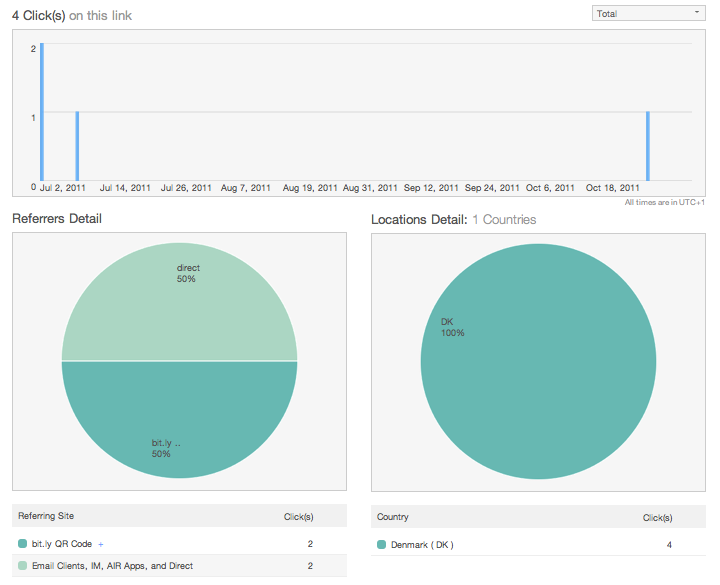This screenshot has height=585, width=720.
Task: Click the Aug 19, 2011 axis label
Action: [310, 188]
